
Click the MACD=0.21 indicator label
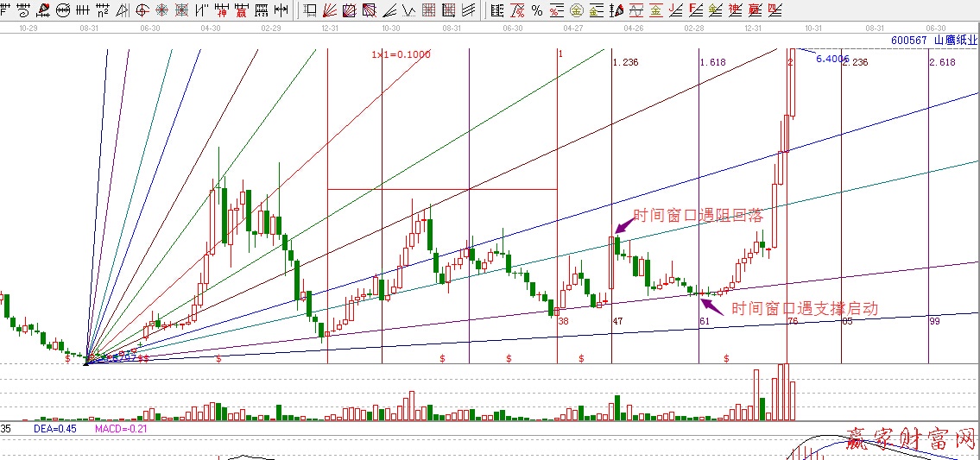(119, 429)
